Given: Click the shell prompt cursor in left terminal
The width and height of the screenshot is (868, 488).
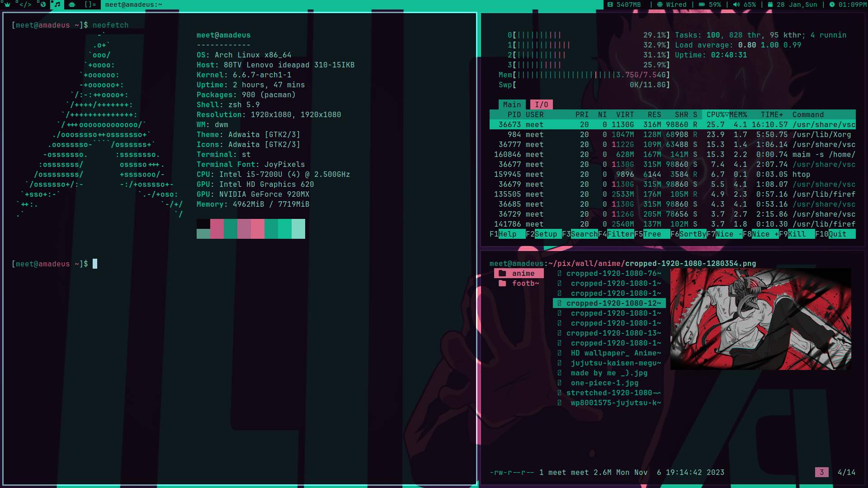Looking at the screenshot, I should pos(95,264).
